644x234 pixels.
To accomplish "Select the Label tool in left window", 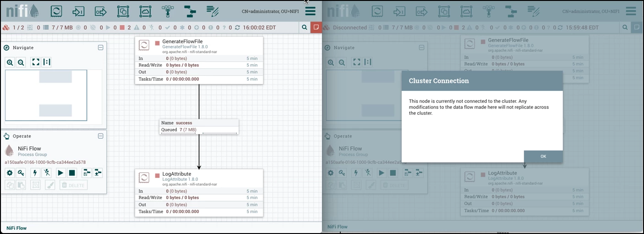I will pyautogui.click(x=212, y=11).
